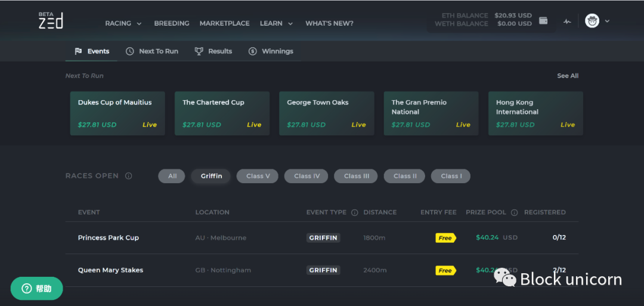Switch to the Winnings tab
644x306 pixels.
click(271, 51)
